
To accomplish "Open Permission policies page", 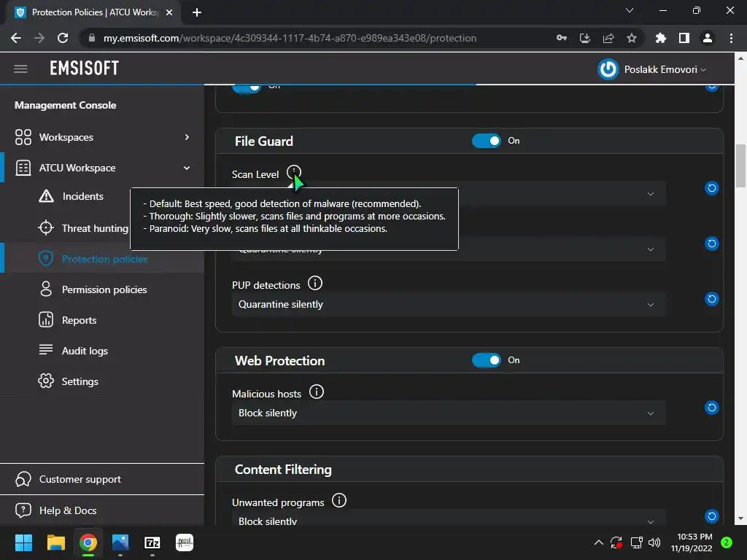I will click(x=104, y=289).
